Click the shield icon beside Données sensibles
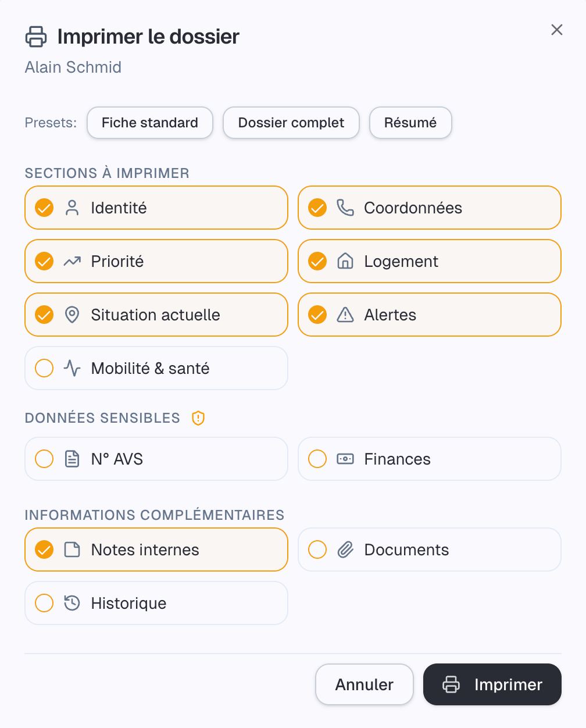Viewport: 586px width, 728px height. click(198, 418)
